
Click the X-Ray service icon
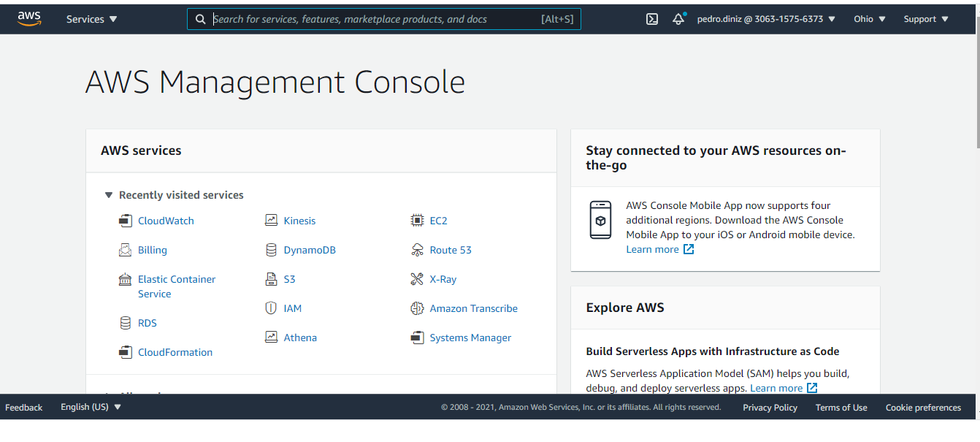coord(417,279)
